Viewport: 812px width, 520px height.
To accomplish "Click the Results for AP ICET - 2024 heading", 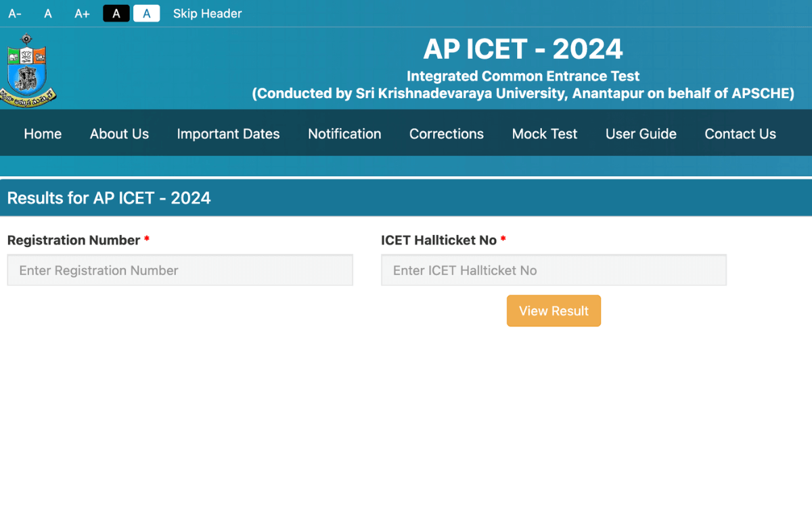I will tap(109, 198).
